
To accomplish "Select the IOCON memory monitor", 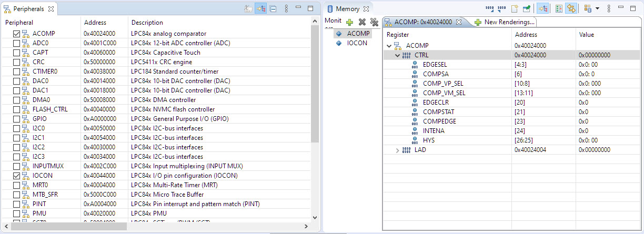I will pos(357,43).
